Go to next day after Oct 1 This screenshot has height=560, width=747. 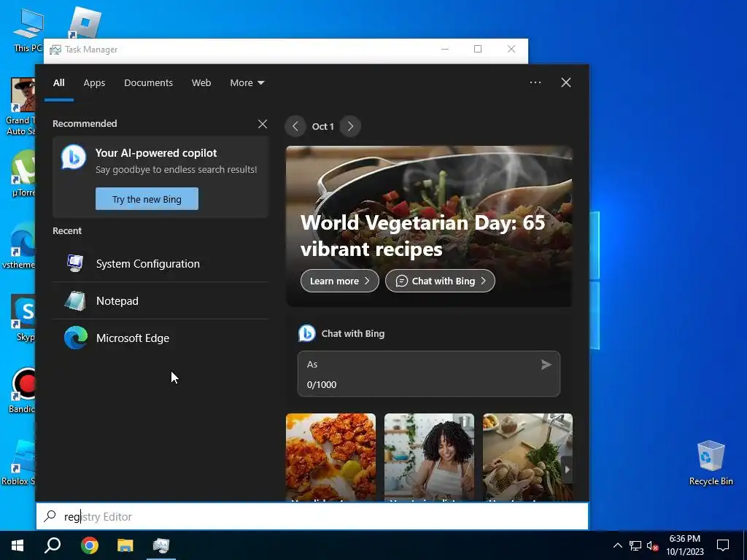(350, 126)
